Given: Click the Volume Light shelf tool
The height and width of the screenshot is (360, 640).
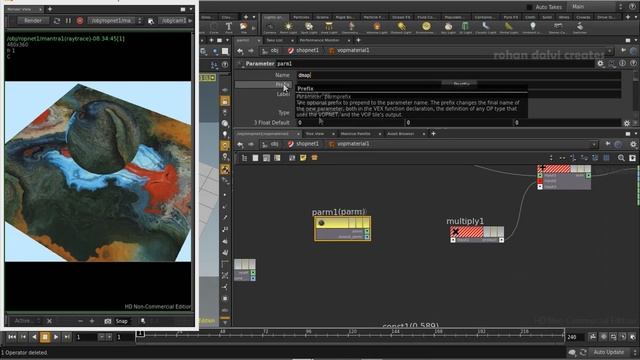Looking at the screenshot, I should tap(376, 28).
